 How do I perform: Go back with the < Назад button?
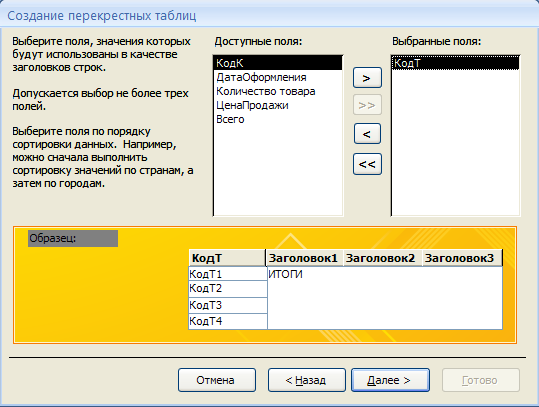coord(307,380)
